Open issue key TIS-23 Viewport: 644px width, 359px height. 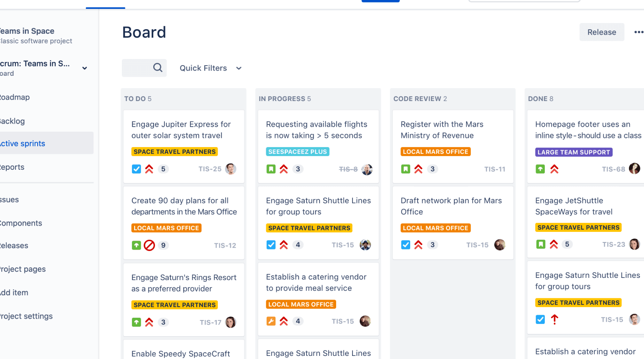click(x=614, y=244)
